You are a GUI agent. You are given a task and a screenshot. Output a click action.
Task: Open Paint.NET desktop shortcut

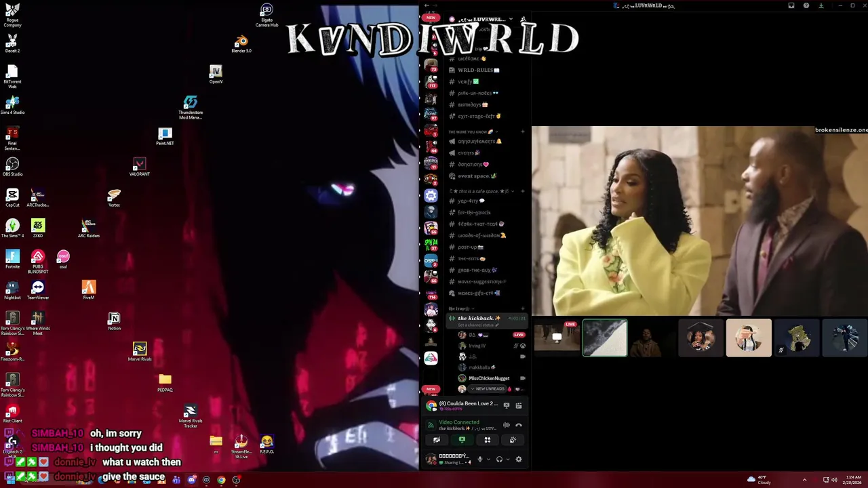[165, 136]
